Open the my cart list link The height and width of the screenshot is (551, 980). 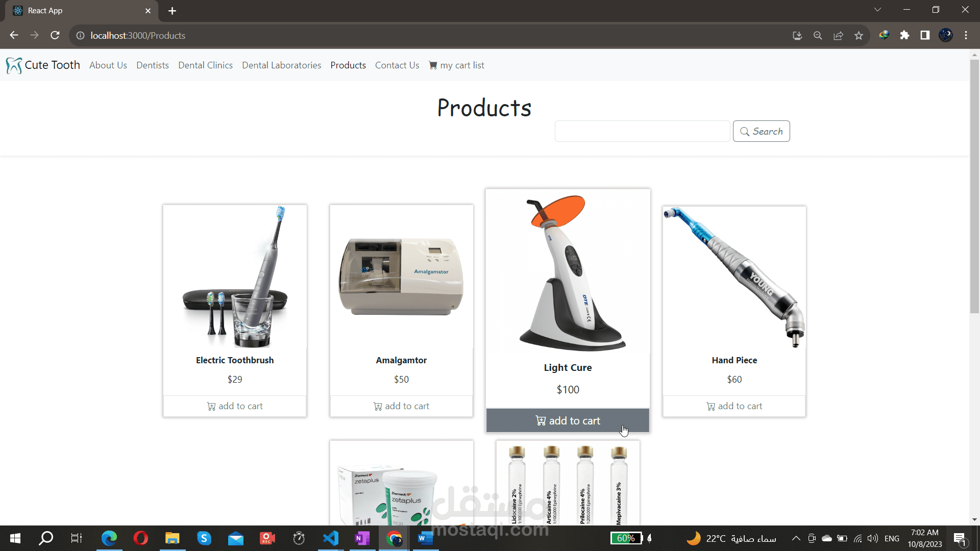(457, 65)
